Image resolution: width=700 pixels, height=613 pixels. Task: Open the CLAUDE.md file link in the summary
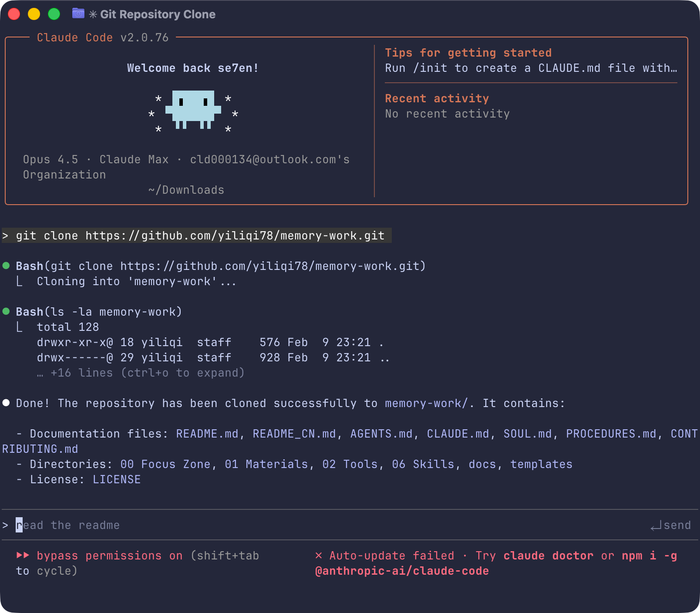458,434
